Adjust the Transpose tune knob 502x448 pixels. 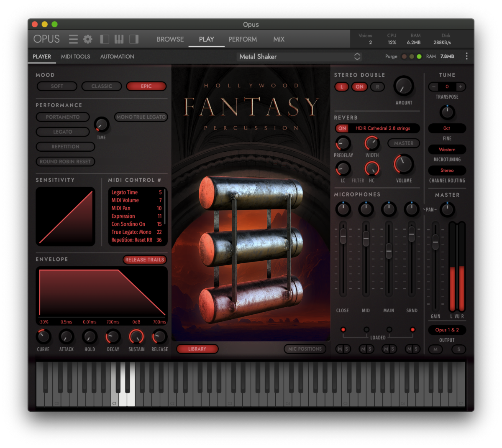447,112
